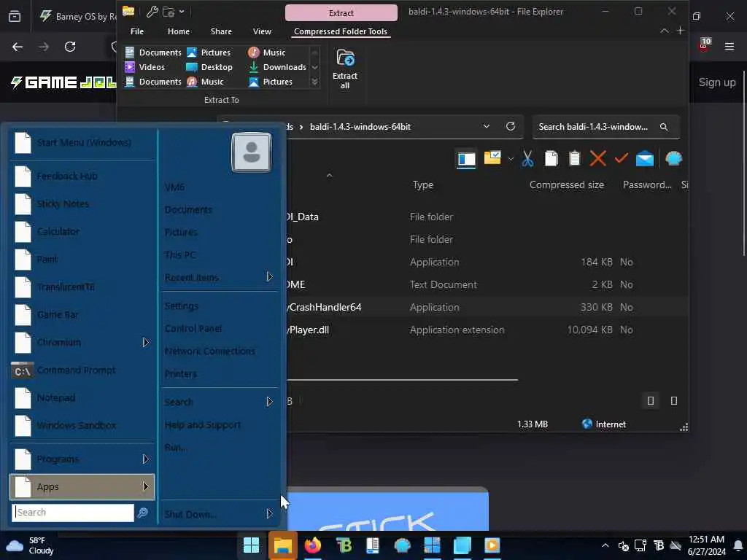This screenshot has height=560, width=747.
Task: Open the Share ribbon tab
Action: 221,31
